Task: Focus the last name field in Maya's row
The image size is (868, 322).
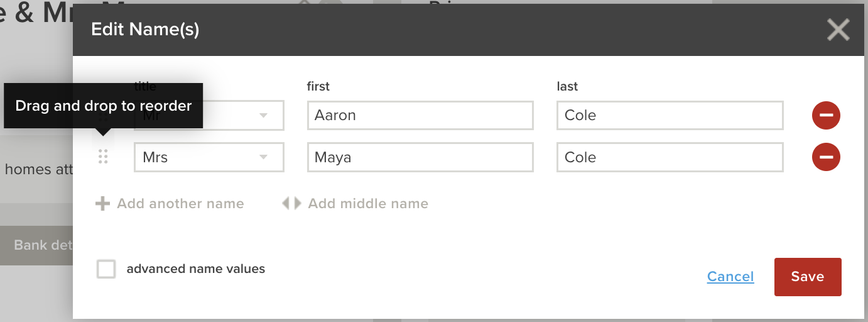Action: click(670, 157)
